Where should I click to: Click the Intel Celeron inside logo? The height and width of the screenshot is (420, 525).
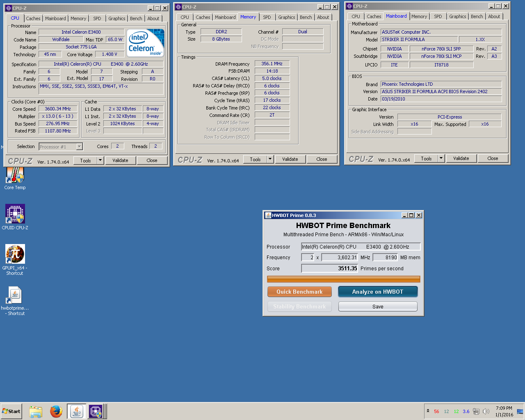point(145,43)
